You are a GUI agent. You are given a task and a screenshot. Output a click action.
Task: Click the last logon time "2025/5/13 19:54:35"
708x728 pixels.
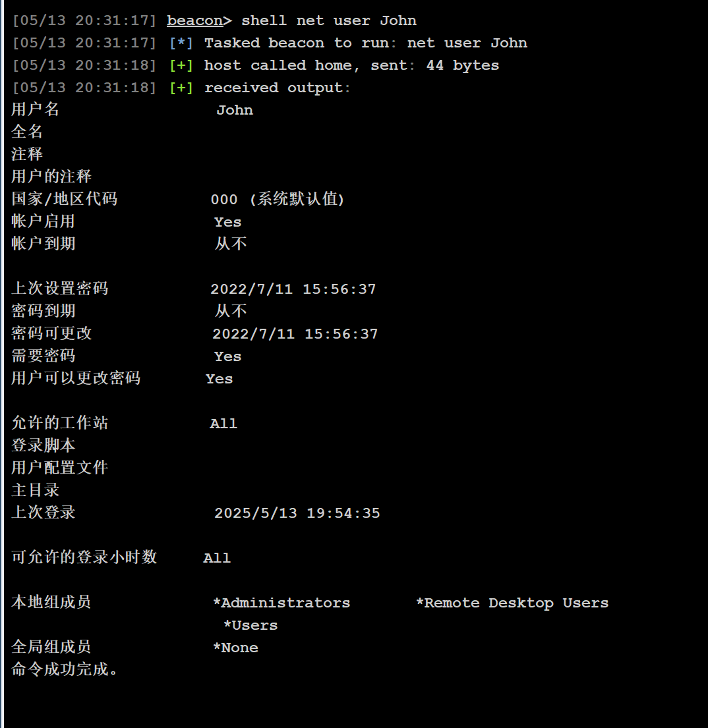coord(297,513)
